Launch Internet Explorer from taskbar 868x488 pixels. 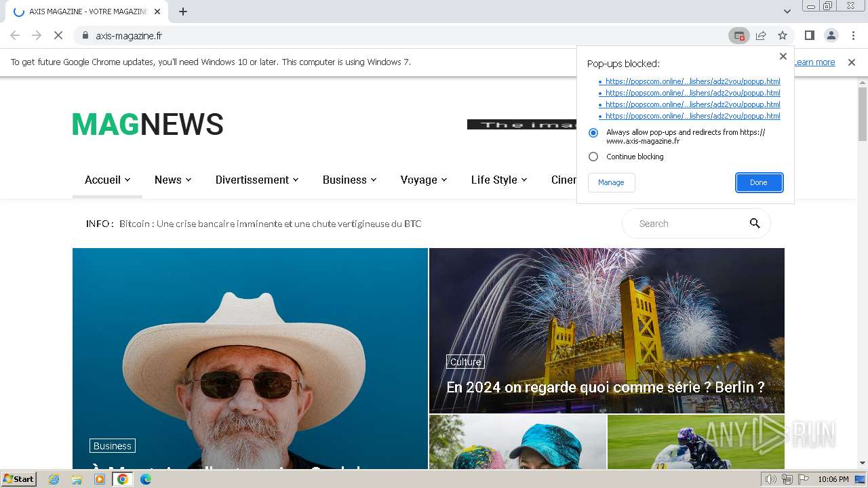click(54, 479)
